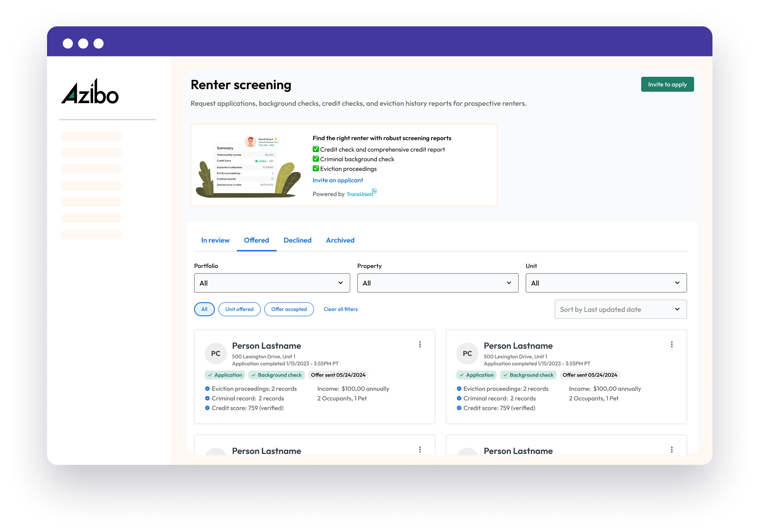Click the Renter screening heading
The height and width of the screenshot is (532, 759).
click(241, 85)
